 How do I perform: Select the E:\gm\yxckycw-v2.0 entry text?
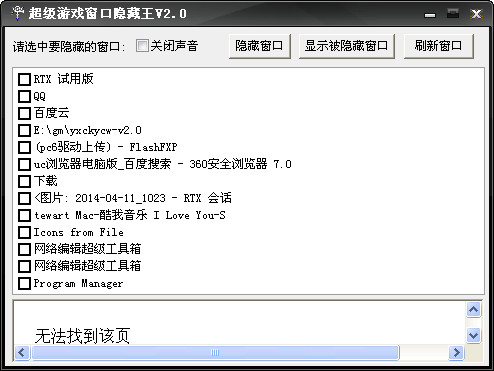click(x=88, y=130)
